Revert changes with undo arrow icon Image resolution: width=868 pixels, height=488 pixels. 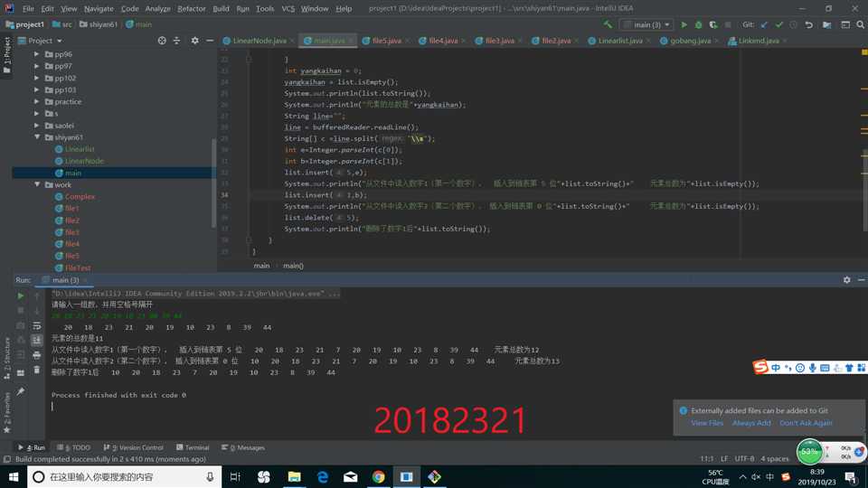(808, 24)
